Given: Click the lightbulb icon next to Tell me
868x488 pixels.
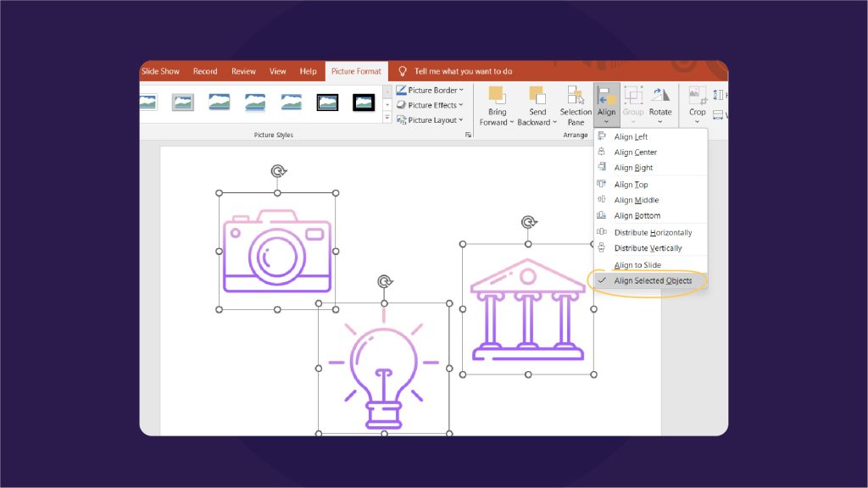Looking at the screenshot, I should coord(403,71).
